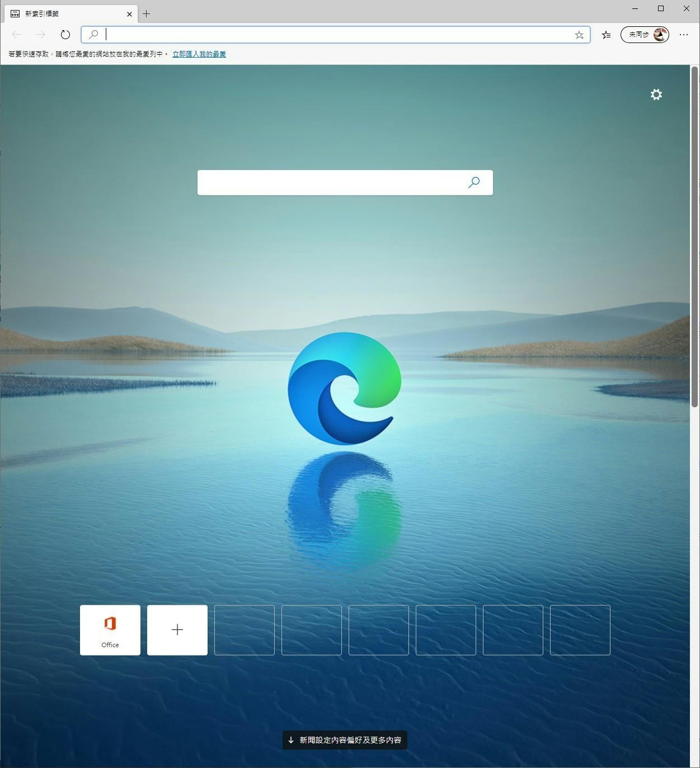The image size is (700, 768).
Task: Open the Office quick link tile
Action: click(x=110, y=630)
